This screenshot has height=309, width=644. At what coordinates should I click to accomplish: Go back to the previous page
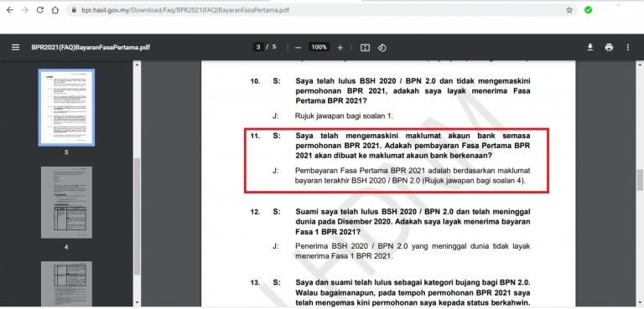(x=10, y=10)
